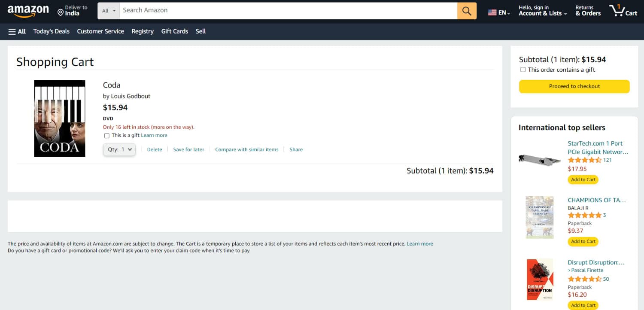Expand the Account & Lists menu

543,11
